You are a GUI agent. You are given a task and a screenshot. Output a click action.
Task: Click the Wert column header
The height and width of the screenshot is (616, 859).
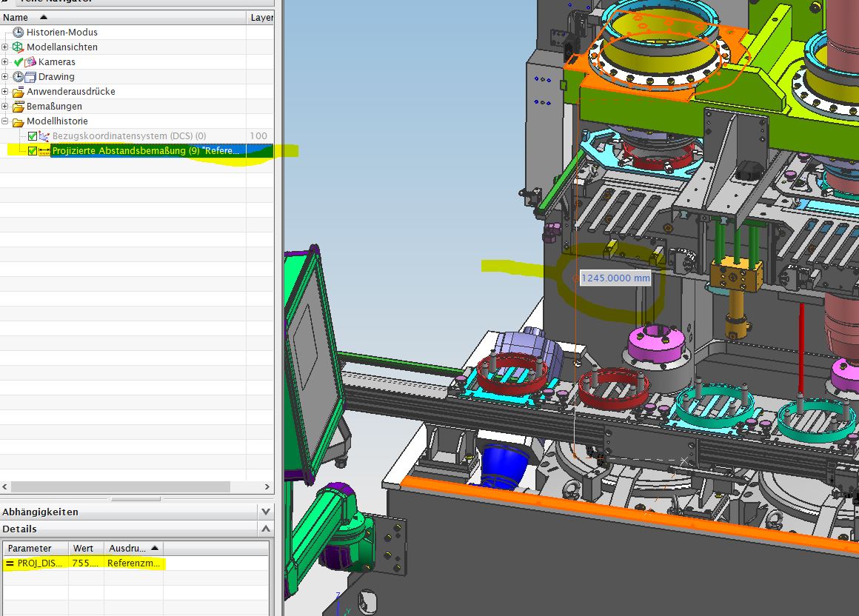pos(86,548)
